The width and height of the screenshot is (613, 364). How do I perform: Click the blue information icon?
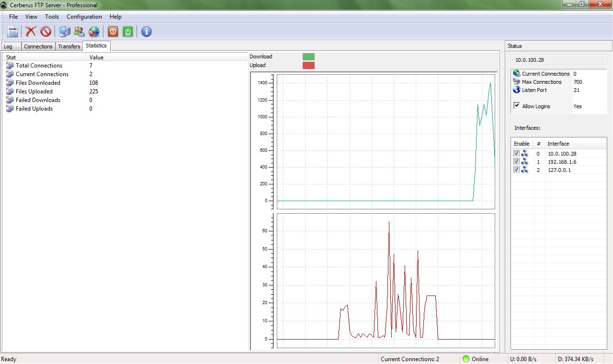point(147,32)
